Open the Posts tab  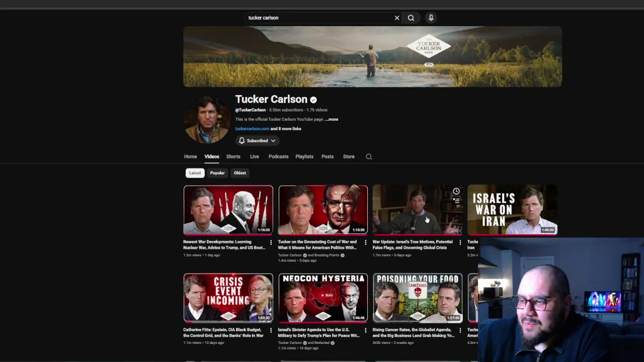tap(328, 156)
